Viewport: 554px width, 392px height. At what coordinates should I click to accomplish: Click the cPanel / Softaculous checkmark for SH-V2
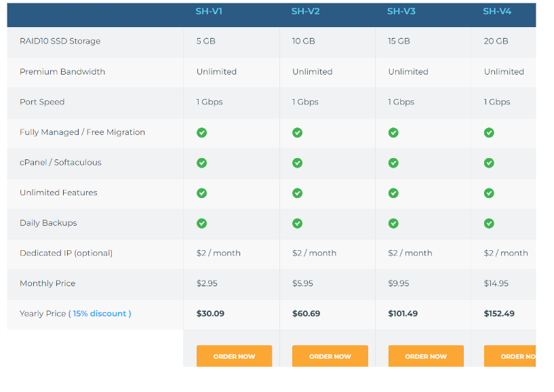tap(297, 163)
